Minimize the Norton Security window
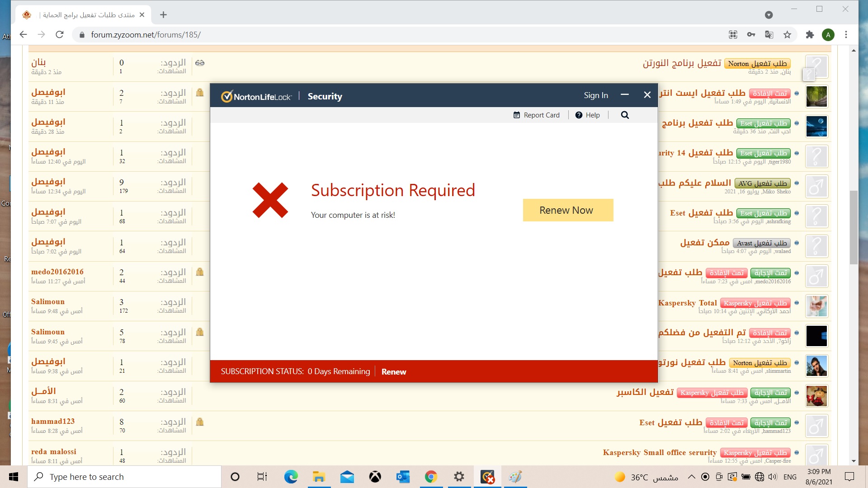Screen dimensions: 868x488 [625, 95]
